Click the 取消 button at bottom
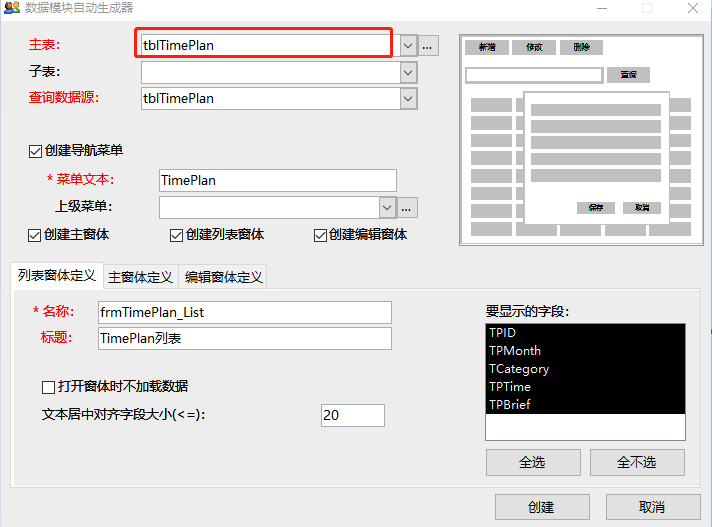This screenshot has width=712, height=527. point(653,507)
